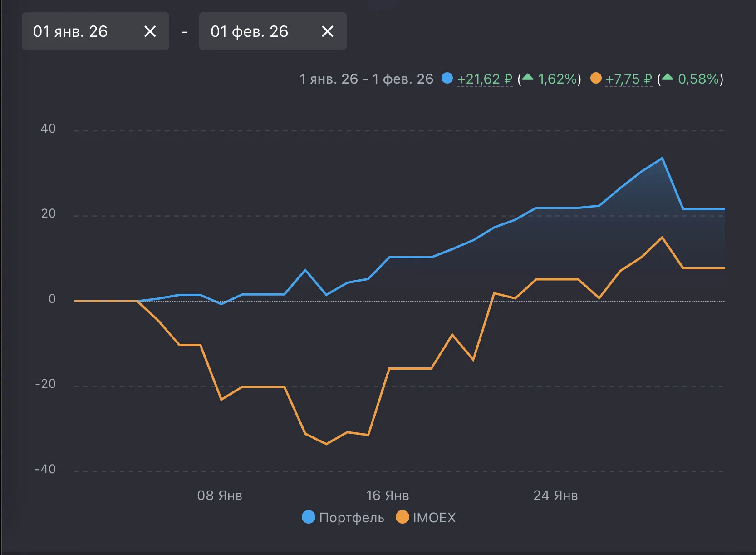Image resolution: width=756 pixels, height=555 pixels.
Task: Click the green up arrow before 1,62%
Action: point(528,78)
